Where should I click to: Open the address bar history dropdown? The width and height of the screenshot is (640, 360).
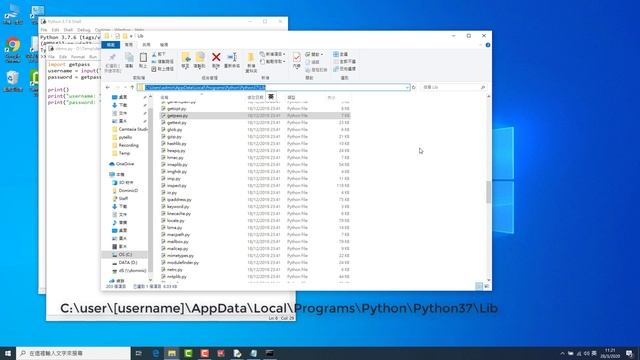tap(407, 87)
